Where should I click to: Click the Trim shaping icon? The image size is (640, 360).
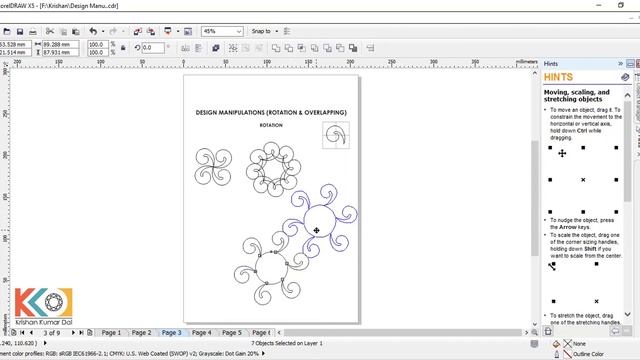coord(289,48)
